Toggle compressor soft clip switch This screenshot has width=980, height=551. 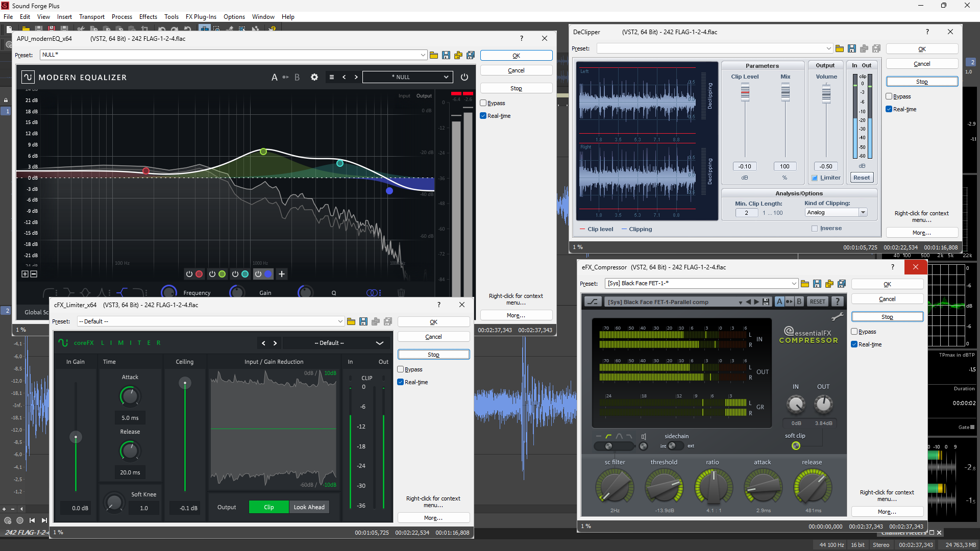click(796, 446)
